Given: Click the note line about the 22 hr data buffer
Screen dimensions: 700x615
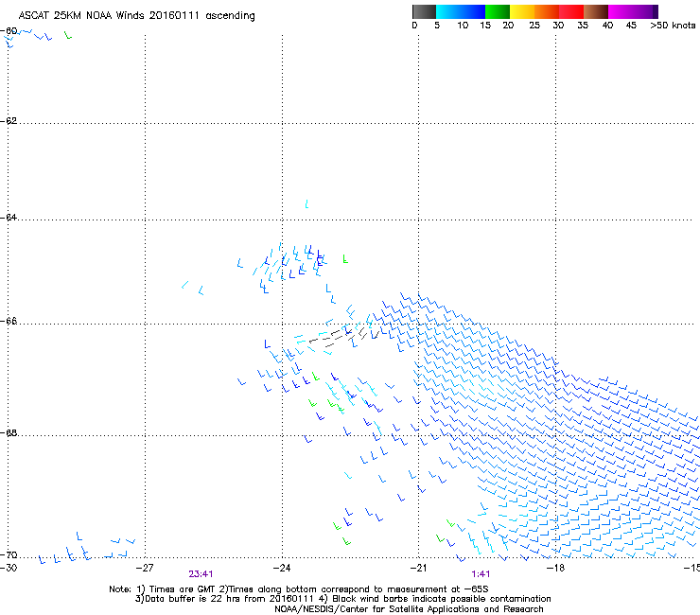Looking at the screenshot, I should pos(342,599).
